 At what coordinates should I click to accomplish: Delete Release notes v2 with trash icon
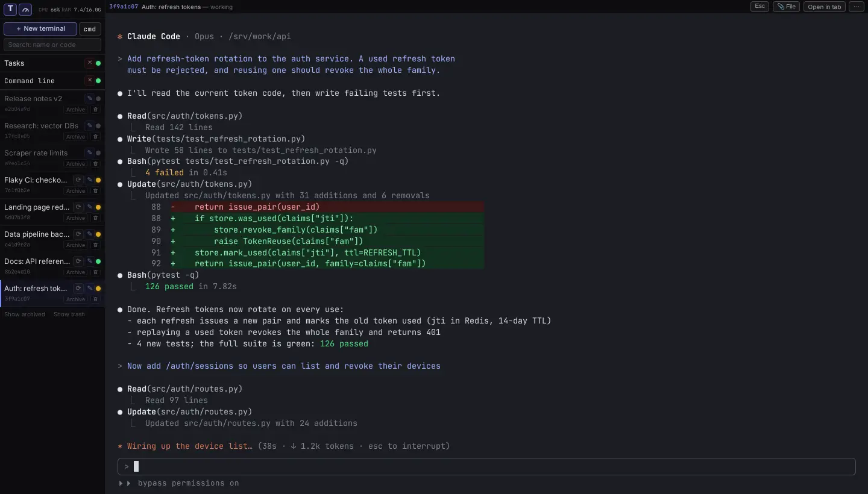(95, 110)
